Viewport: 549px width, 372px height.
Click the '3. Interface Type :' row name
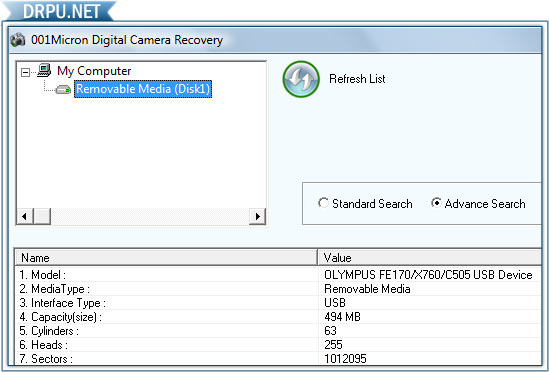(x=62, y=303)
